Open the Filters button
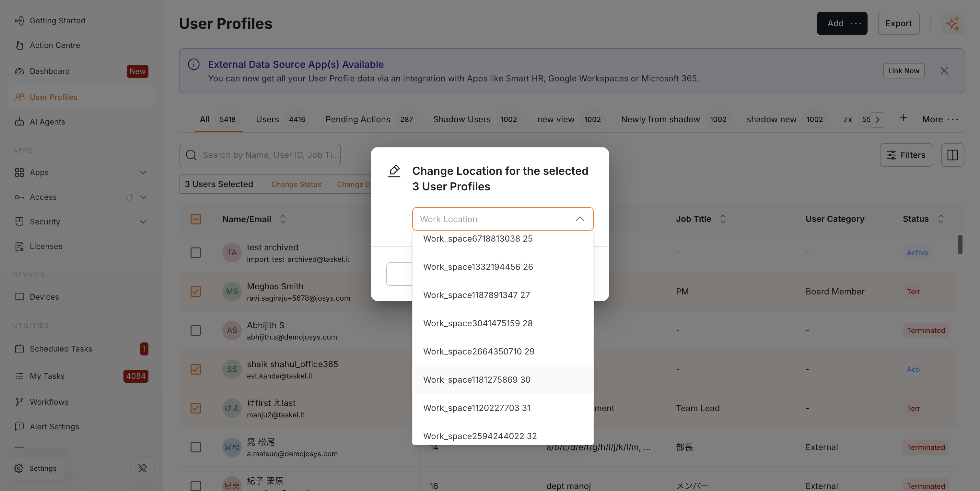 (x=906, y=155)
